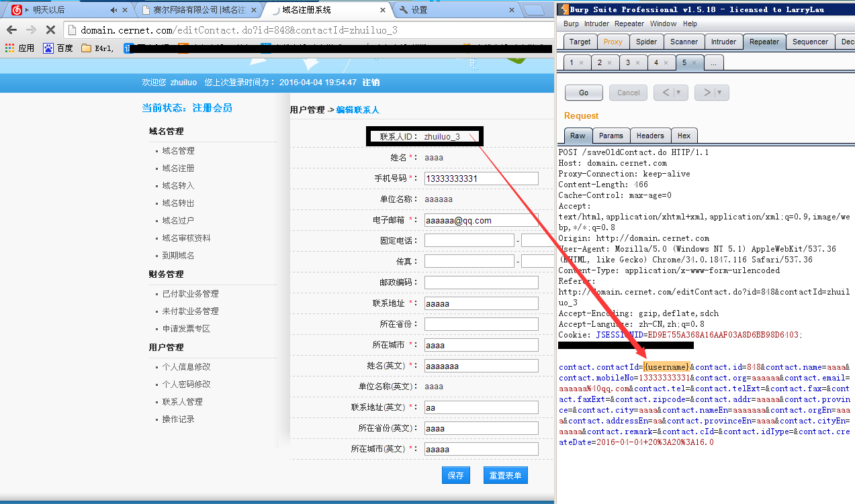Click the 注销 logout link

click(x=371, y=82)
